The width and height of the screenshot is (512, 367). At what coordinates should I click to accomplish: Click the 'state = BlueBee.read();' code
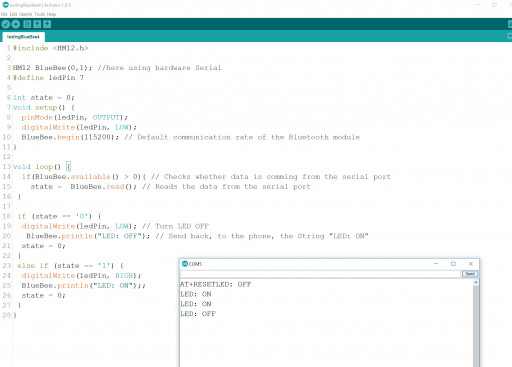click(84, 187)
